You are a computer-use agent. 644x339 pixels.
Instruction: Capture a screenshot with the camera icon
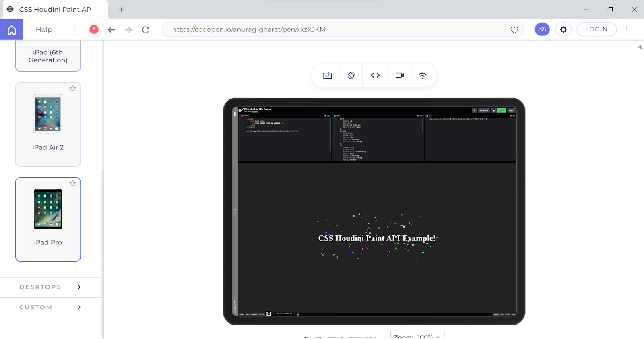click(x=327, y=75)
